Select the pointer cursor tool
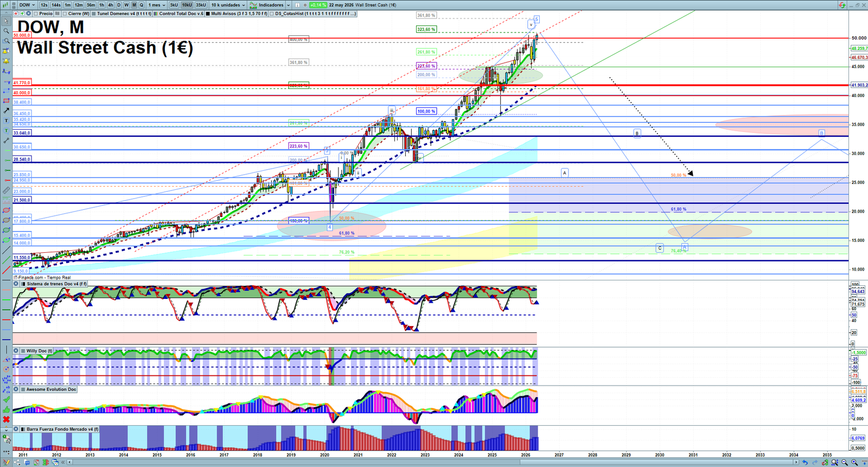Image resolution: width=868 pixels, height=467 pixels. [x=6, y=21]
